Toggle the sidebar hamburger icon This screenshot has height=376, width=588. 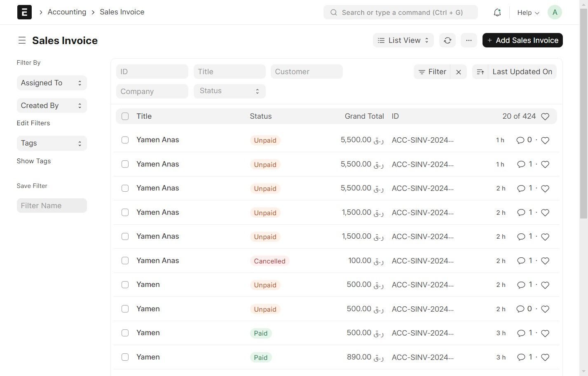(x=22, y=40)
